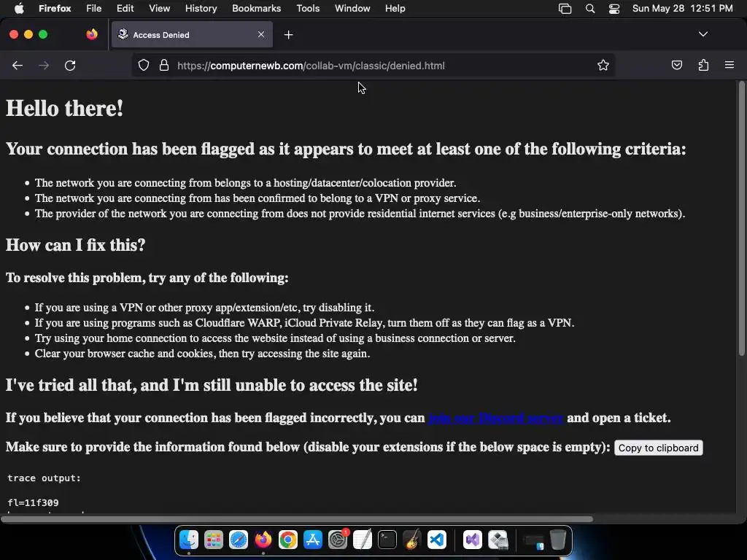Open Finder from the Dock
This screenshot has width=747, height=560.
click(x=189, y=540)
